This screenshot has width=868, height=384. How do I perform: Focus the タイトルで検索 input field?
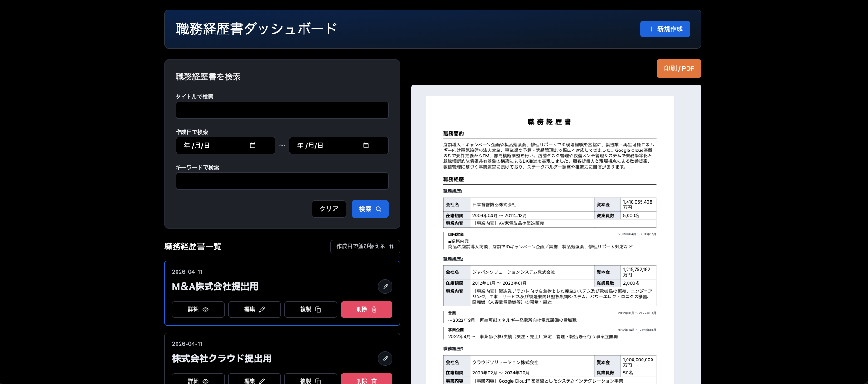pyautogui.click(x=282, y=110)
